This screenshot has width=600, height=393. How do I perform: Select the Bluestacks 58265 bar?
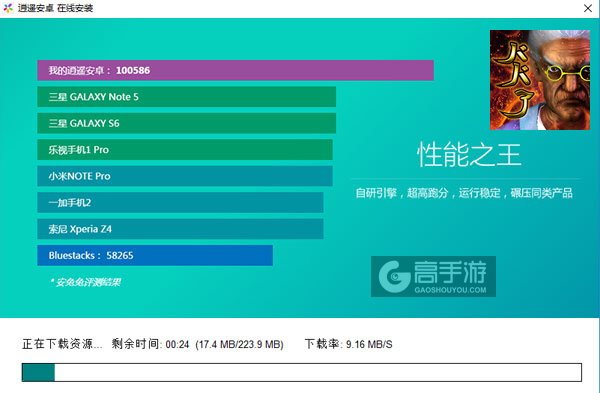tap(155, 255)
